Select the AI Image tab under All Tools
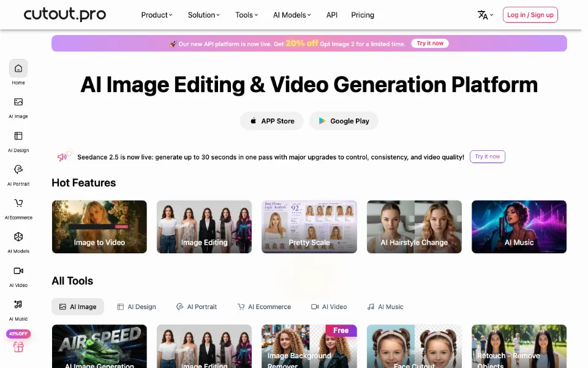 click(78, 307)
